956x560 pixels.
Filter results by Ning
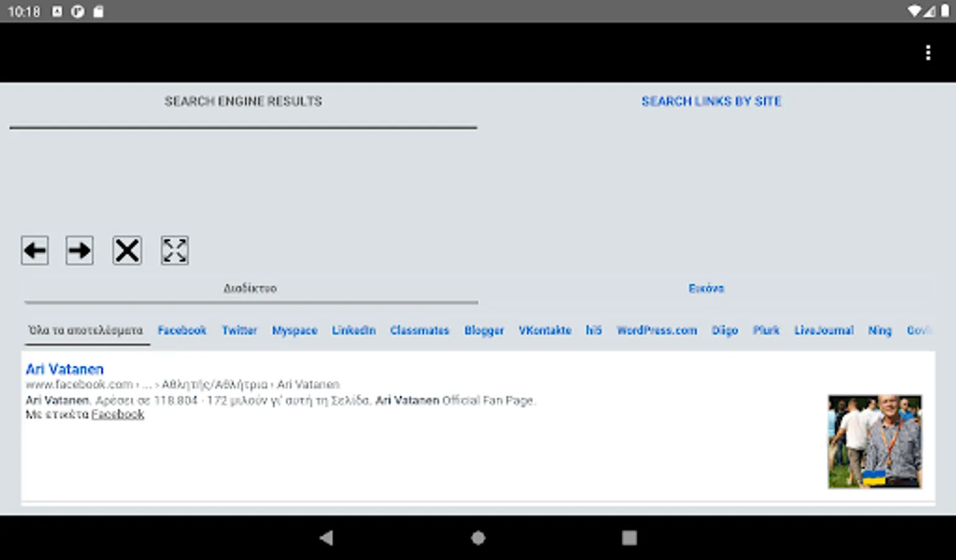[x=880, y=330]
